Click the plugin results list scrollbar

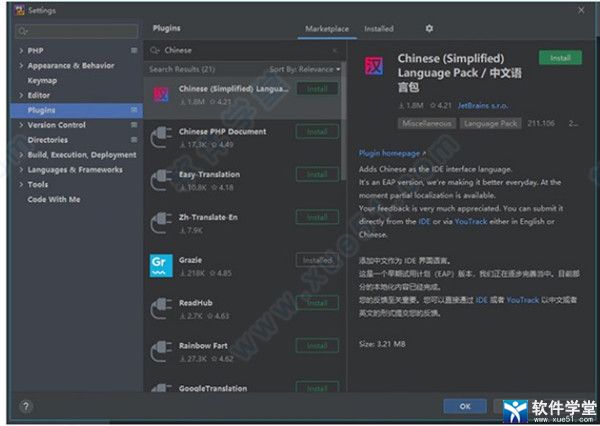point(343,122)
